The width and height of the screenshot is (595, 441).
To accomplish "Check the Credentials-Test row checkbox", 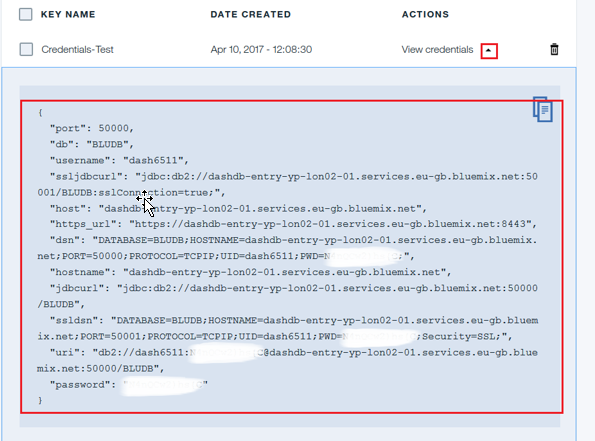I will [x=26, y=49].
